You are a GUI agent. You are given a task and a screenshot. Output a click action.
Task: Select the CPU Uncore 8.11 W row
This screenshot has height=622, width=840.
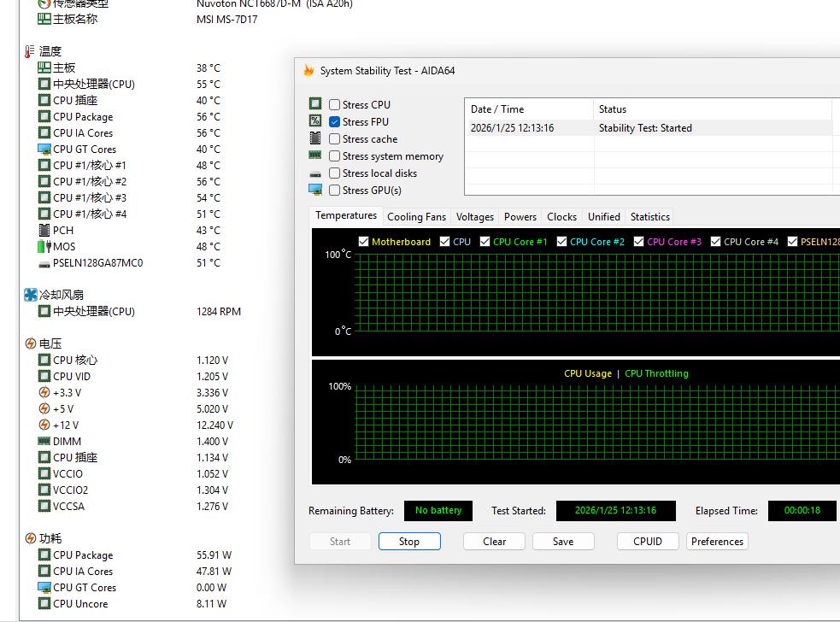click(134, 604)
